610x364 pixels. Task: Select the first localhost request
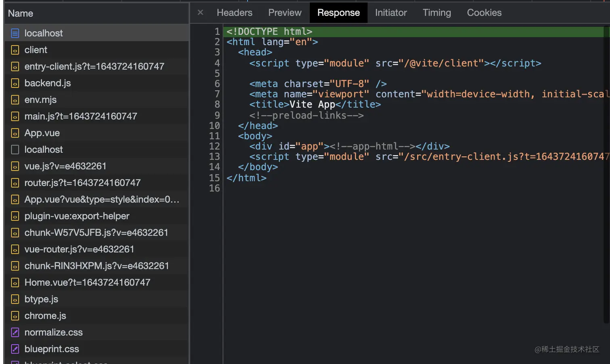click(x=96, y=33)
